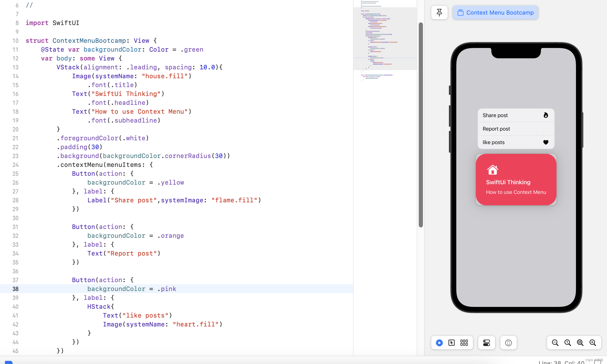The image size is (607, 364).
Task: Zoom out the preview canvas
Action: point(555,343)
